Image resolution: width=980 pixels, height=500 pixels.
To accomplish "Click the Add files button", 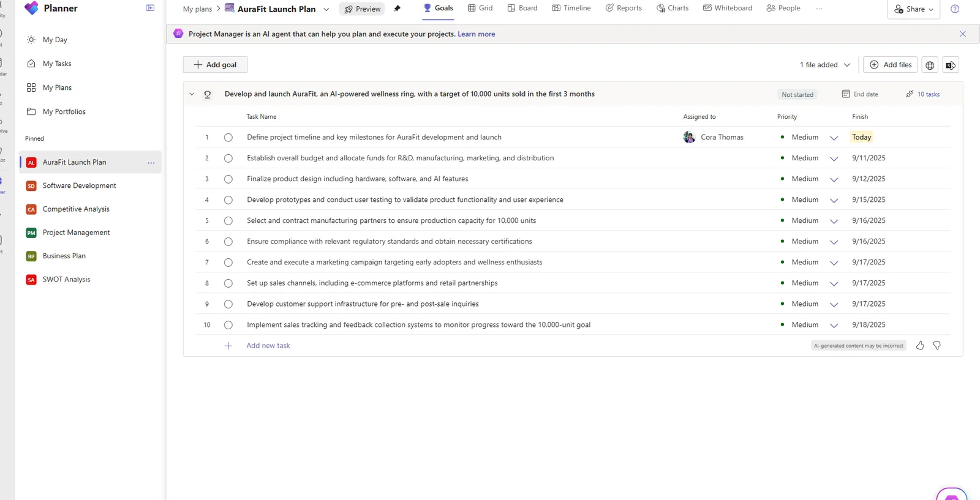I will click(x=891, y=65).
